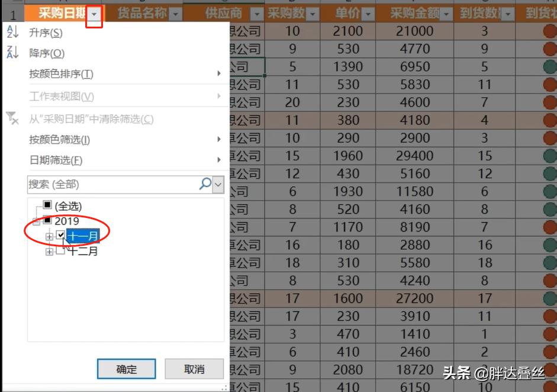Open the 采购日期 filter dropdown arrow
This screenshot has width=557, height=392.
94,15
